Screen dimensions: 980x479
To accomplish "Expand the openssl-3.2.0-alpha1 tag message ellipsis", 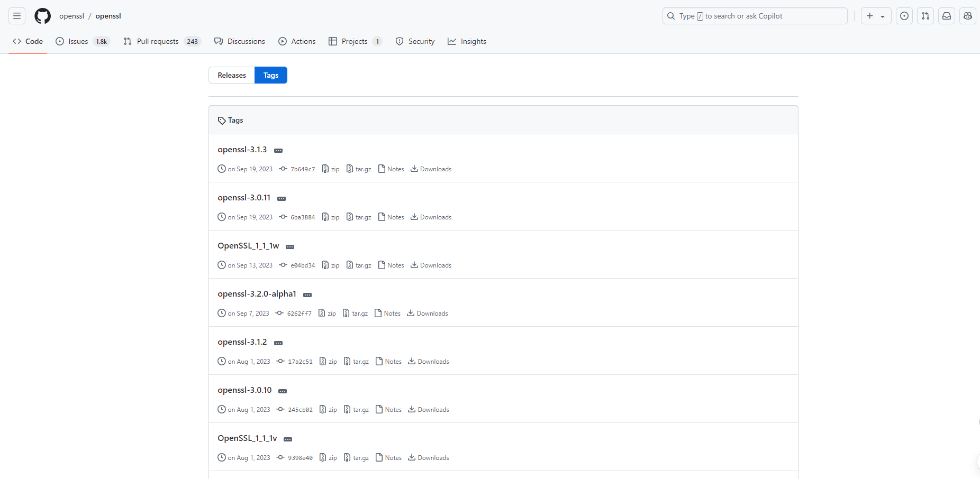I will coord(307,295).
